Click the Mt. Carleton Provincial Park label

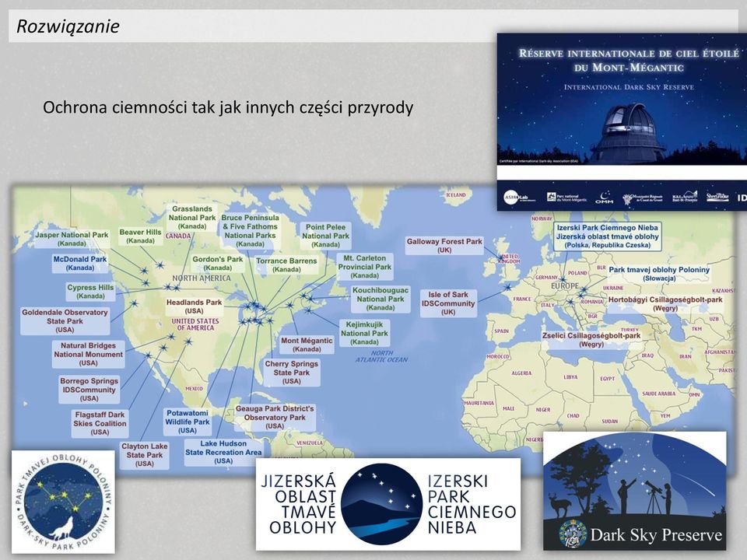[364, 267]
